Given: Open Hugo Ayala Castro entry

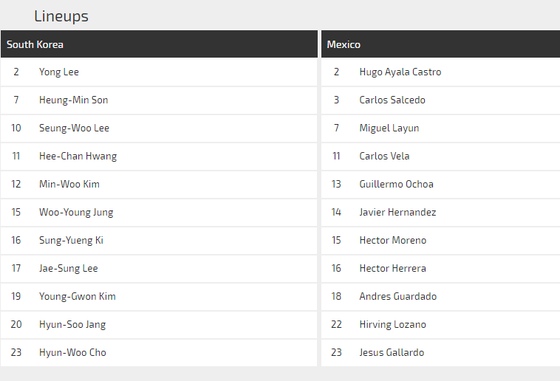Looking at the screenshot, I should [x=440, y=72].
